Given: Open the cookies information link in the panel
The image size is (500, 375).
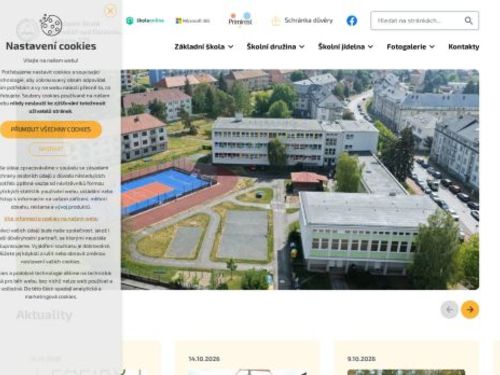Looking at the screenshot, I should pyautogui.click(x=51, y=219).
